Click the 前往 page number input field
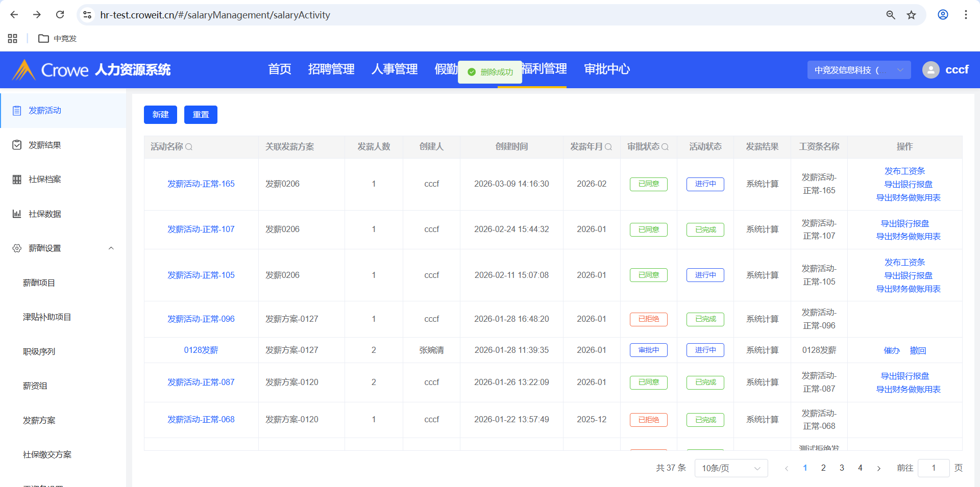Screen dimensions: 980x487 click(933, 468)
